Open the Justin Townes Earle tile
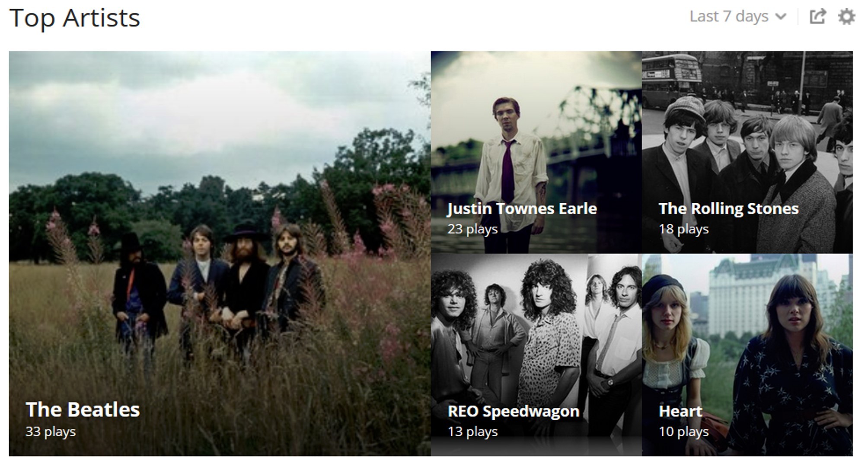 536,152
